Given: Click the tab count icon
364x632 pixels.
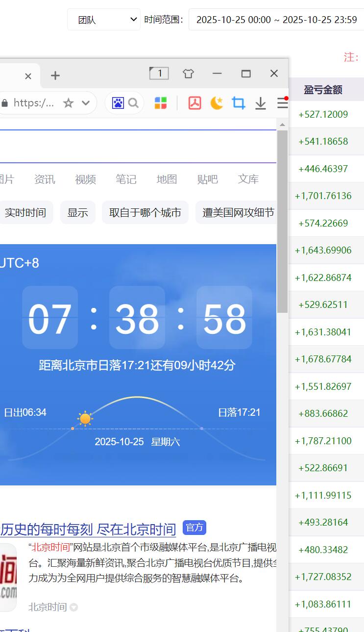Looking at the screenshot, I should click(159, 74).
